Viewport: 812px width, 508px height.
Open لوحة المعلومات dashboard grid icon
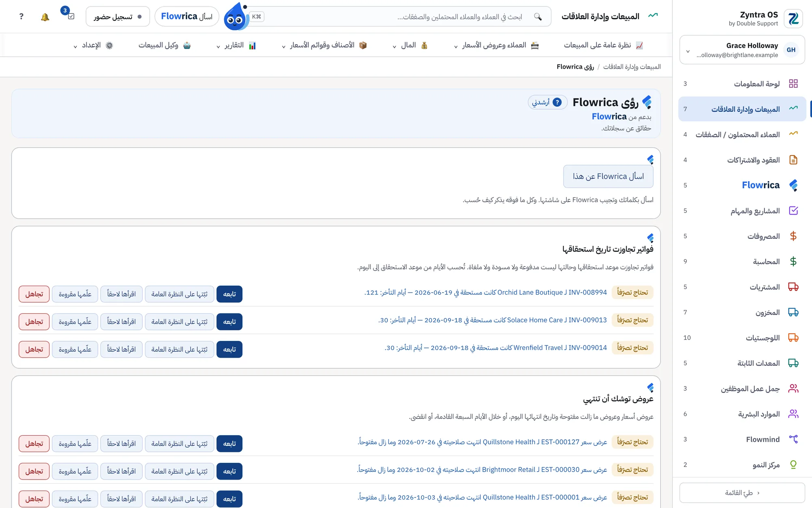pyautogui.click(x=793, y=84)
